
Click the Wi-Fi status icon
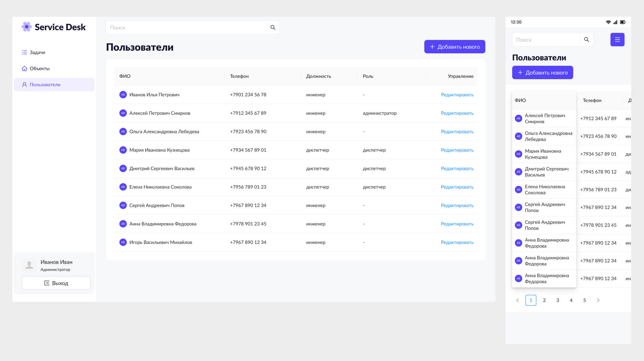click(608, 22)
